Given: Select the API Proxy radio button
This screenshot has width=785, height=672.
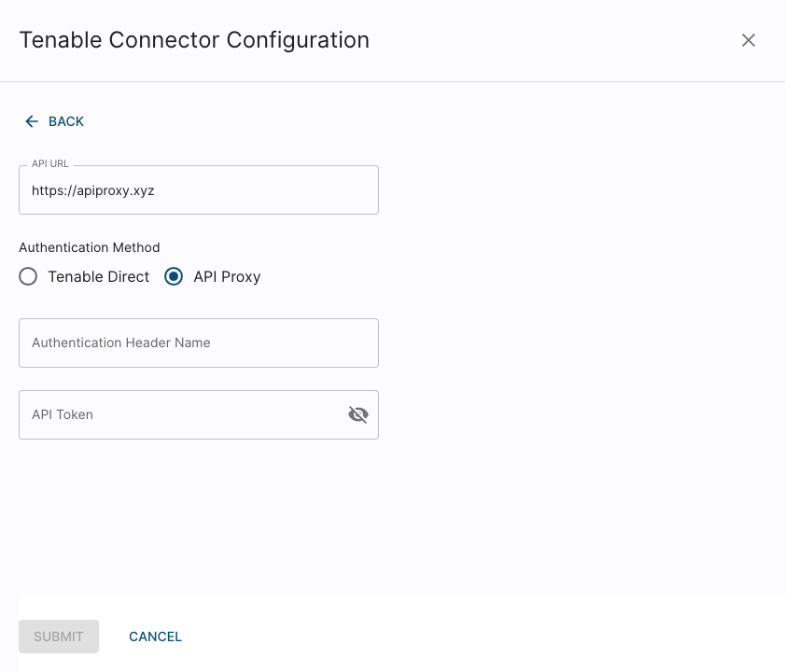Looking at the screenshot, I should point(174,276).
